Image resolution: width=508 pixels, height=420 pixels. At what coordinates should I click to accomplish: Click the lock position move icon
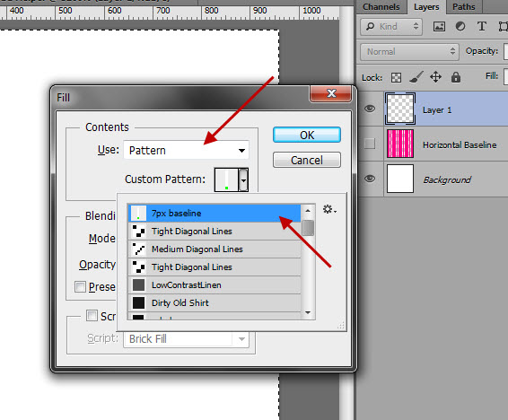[435, 77]
